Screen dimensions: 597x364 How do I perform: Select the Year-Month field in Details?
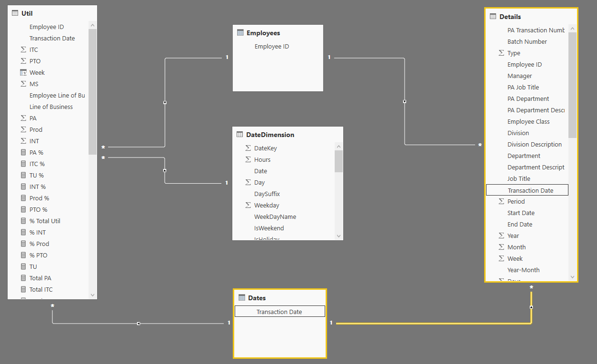[x=523, y=270]
